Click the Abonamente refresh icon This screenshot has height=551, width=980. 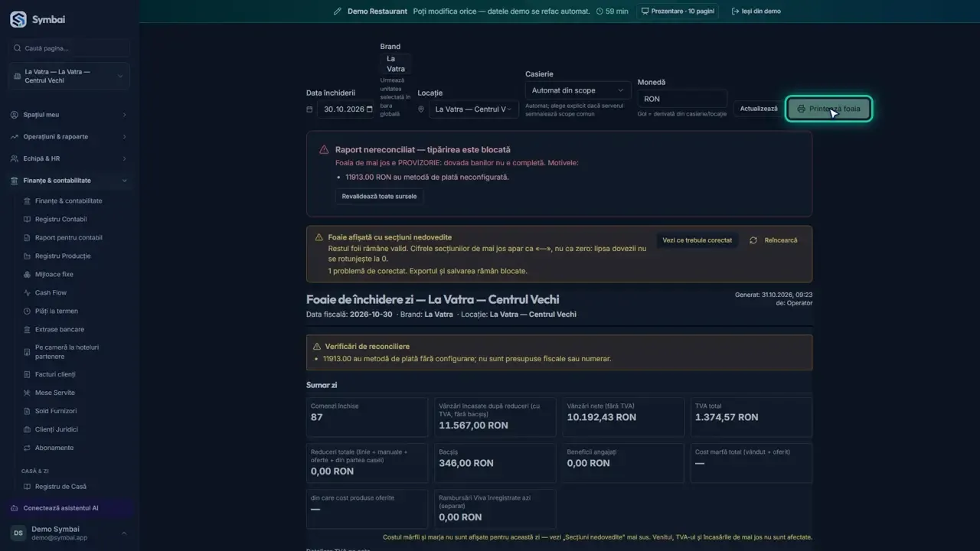click(x=28, y=448)
